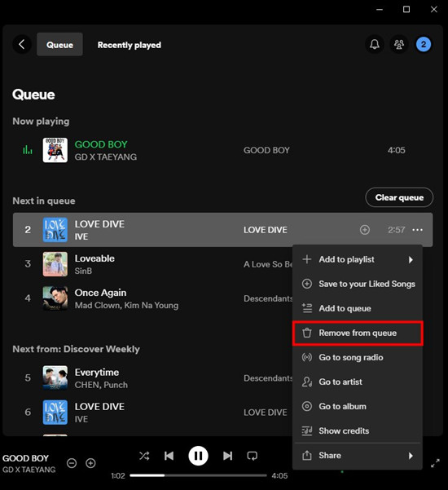Click the queue icon beside Add to queue
Viewport: 448px width, 490px height.
click(307, 308)
